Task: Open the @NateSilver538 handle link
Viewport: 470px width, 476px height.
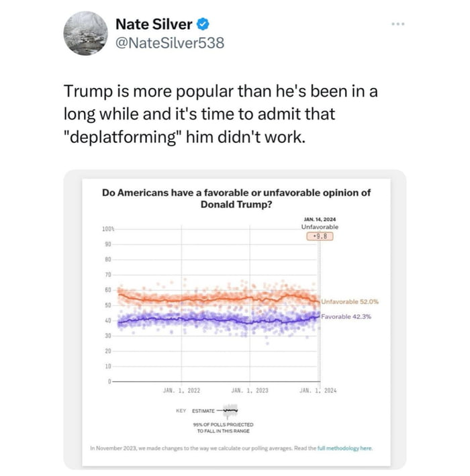Action: click(x=170, y=43)
